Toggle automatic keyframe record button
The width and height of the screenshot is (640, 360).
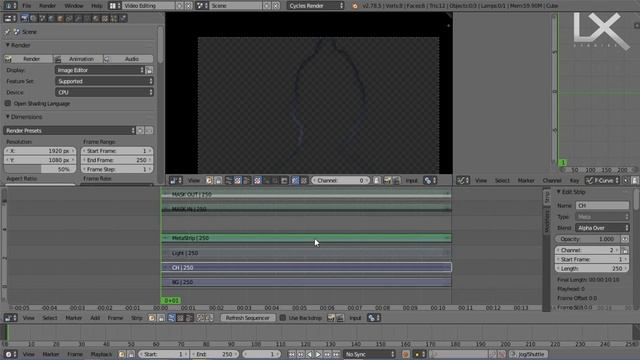coord(406,354)
